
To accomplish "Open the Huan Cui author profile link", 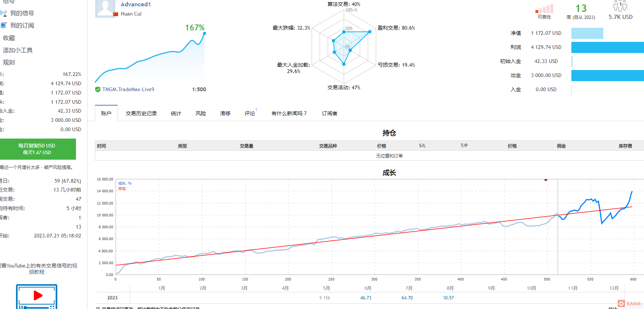I will pos(131,14).
